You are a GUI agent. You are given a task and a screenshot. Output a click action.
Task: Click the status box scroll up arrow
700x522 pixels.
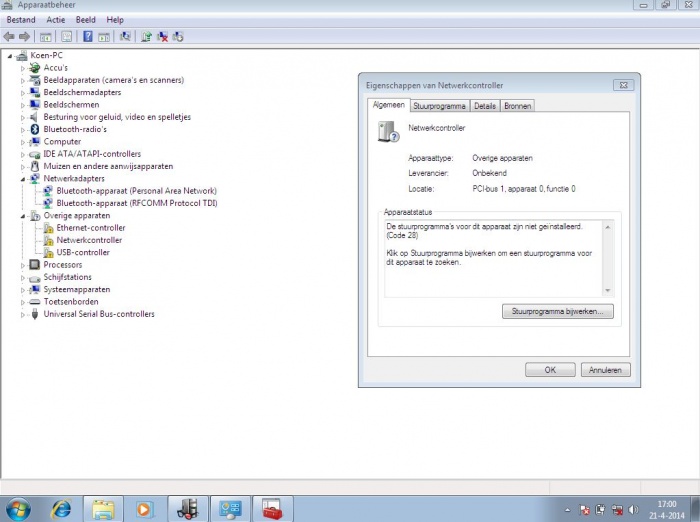pos(608,227)
